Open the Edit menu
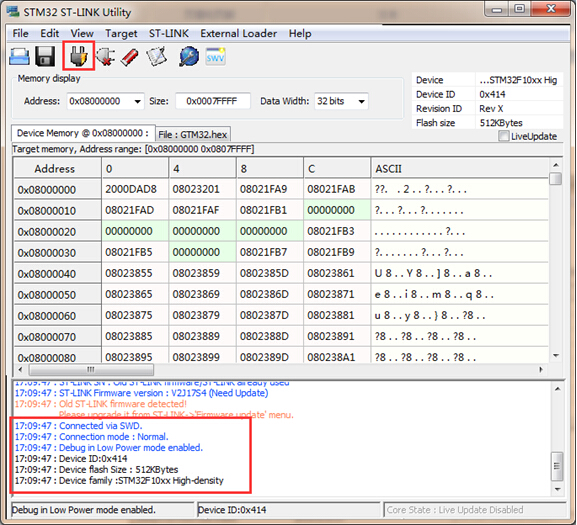 point(49,33)
